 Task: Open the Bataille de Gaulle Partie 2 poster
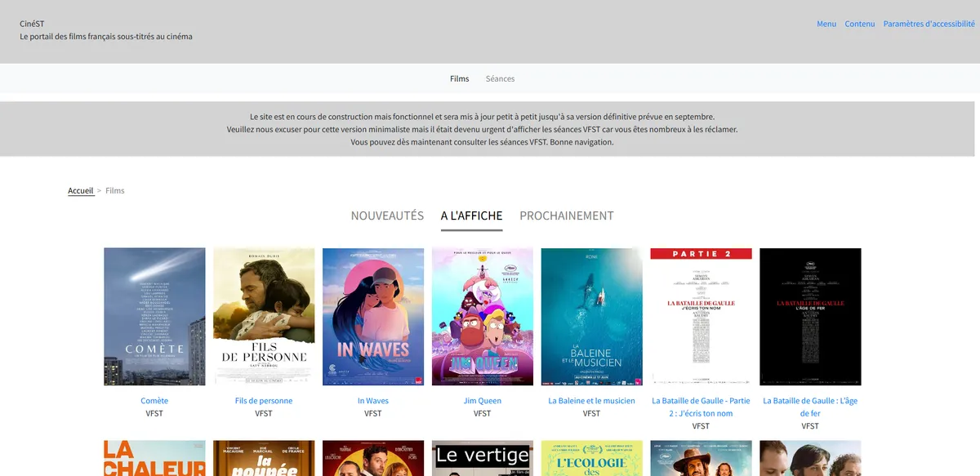pyautogui.click(x=701, y=317)
